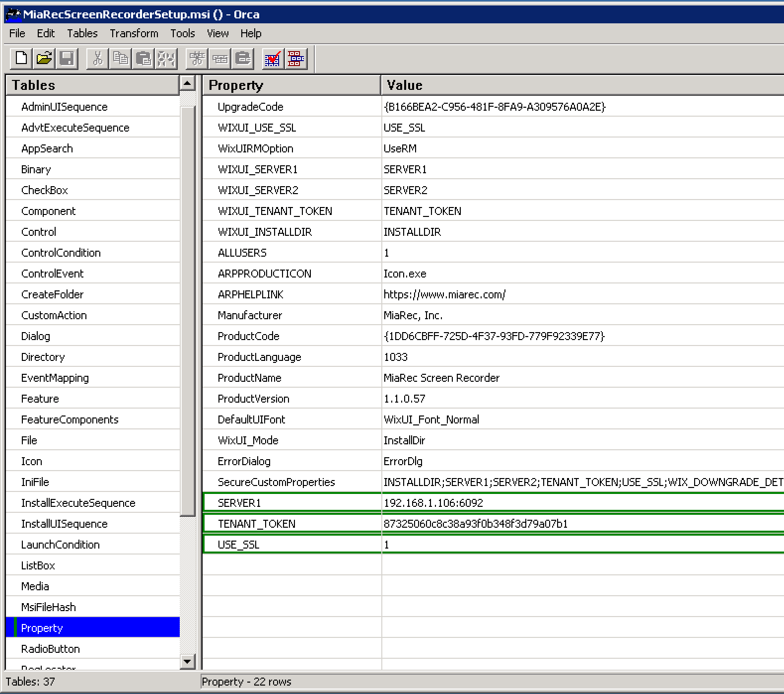Click the Manufacturer value MiaRec, Inc.
This screenshot has width=784, height=694.
click(413, 315)
